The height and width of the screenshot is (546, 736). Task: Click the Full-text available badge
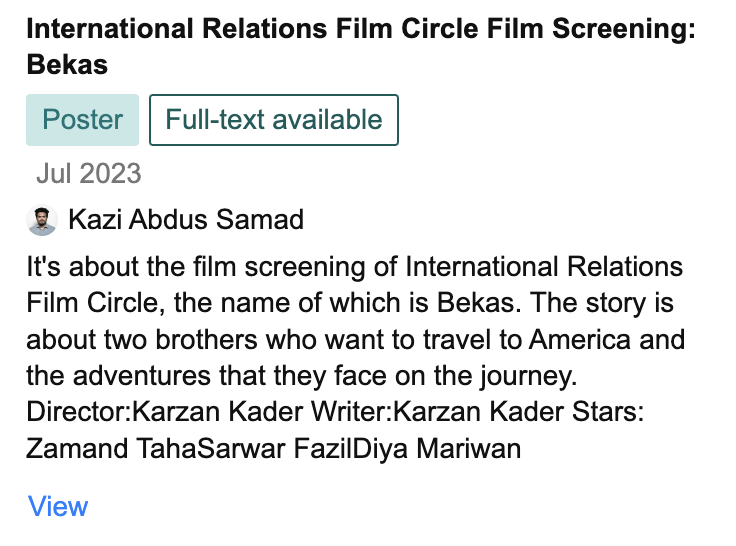[x=274, y=120]
